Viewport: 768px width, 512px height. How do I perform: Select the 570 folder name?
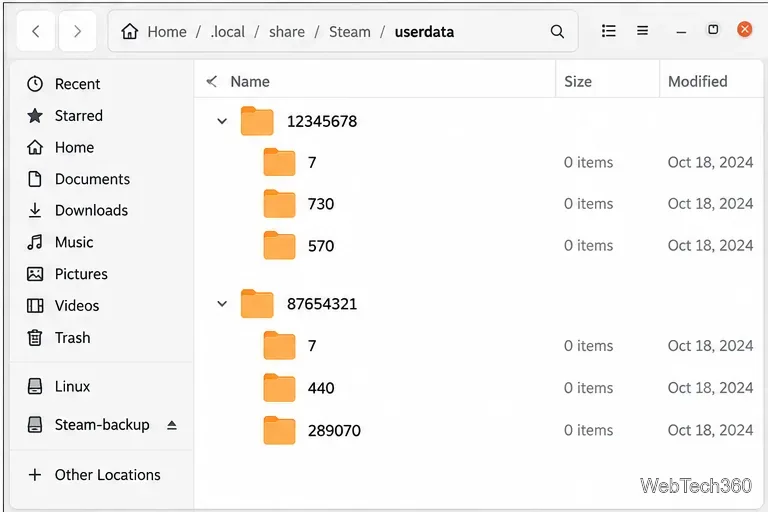pos(321,245)
